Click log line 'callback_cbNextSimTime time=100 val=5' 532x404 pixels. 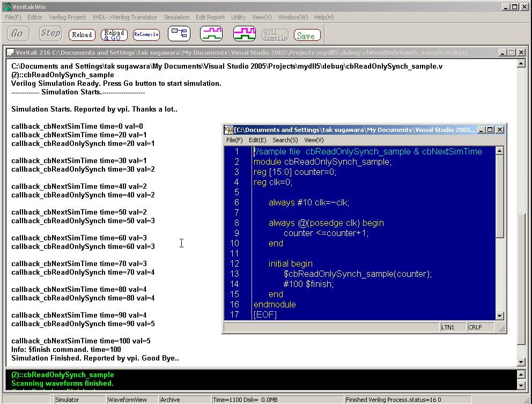pos(81,341)
